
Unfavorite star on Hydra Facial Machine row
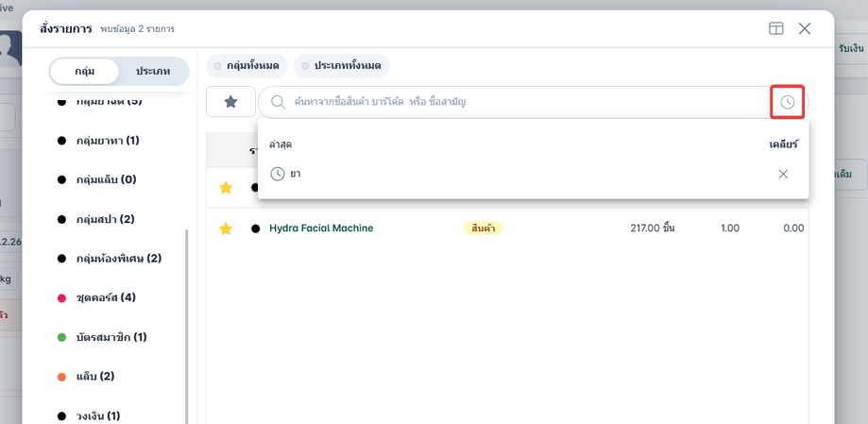click(x=226, y=229)
